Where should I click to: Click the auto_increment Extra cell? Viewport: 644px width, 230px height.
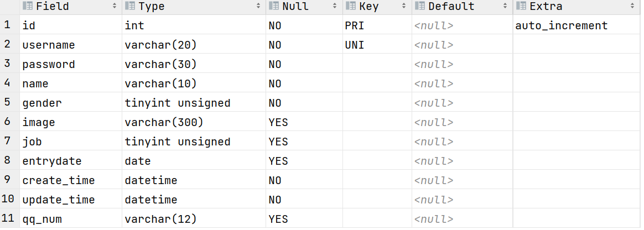click(561, 25)
